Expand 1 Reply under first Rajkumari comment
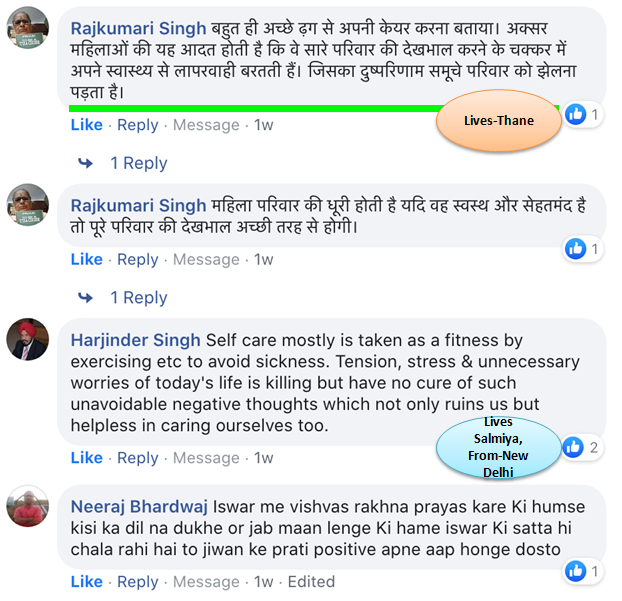 click(x=138, y=163)
